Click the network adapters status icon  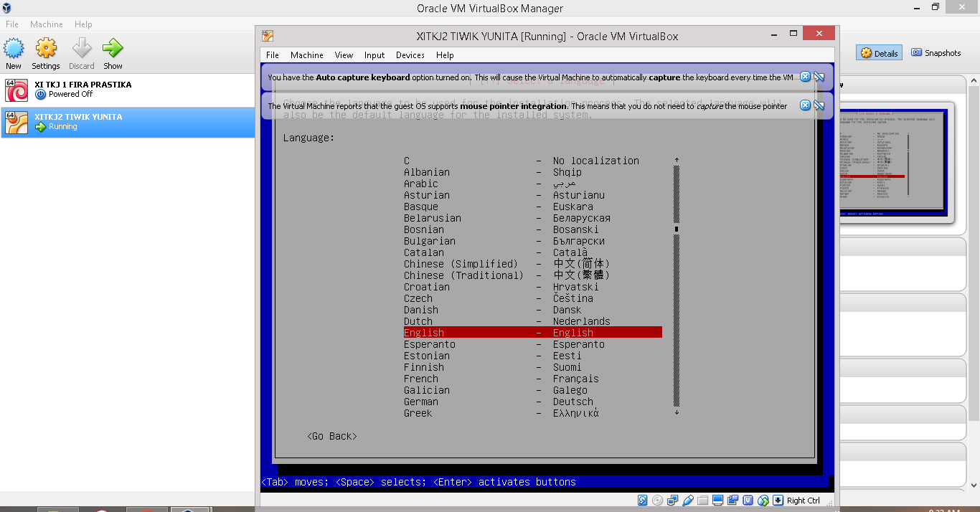click(x=672, y=501)
